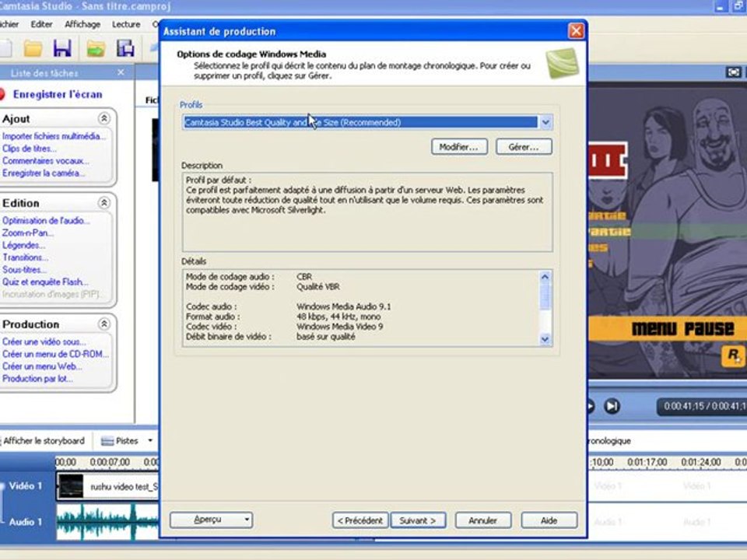Screen dimensions: 747x560
Task: Go back with the Précédent button
Action: [x=360, y=520]
